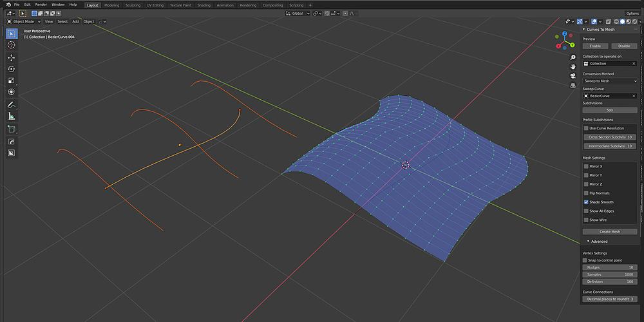Choose the Rotate tool
Image resolution: width=644 pixels, height=322 pixels.
[12, 69]
